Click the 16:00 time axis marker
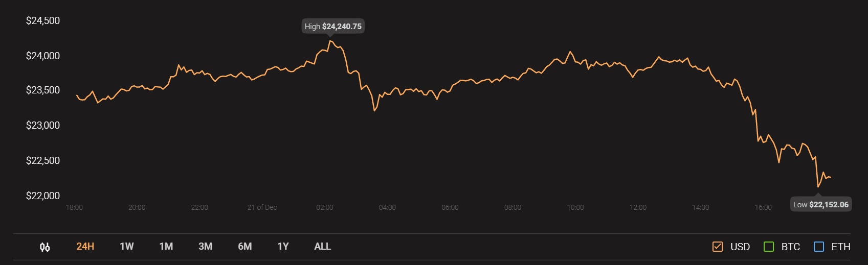The height and width of the screenshot is (265, 868). [763, 207]
